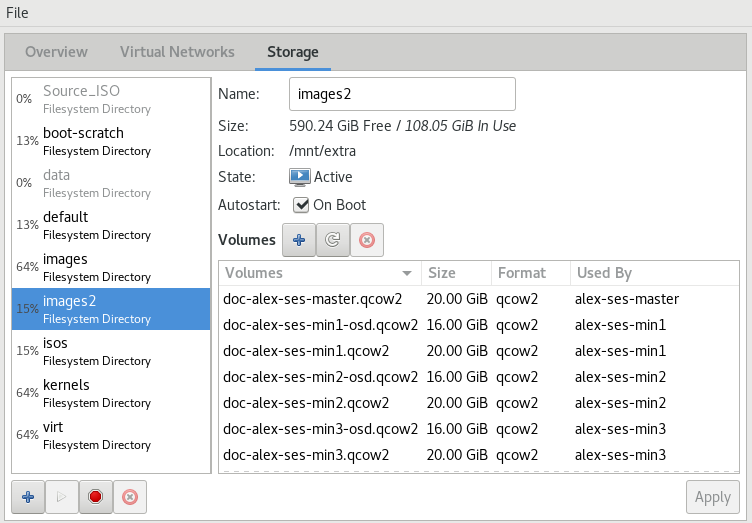Open the File menu
This screenshot has height=523, width=752.
[17, 13]
